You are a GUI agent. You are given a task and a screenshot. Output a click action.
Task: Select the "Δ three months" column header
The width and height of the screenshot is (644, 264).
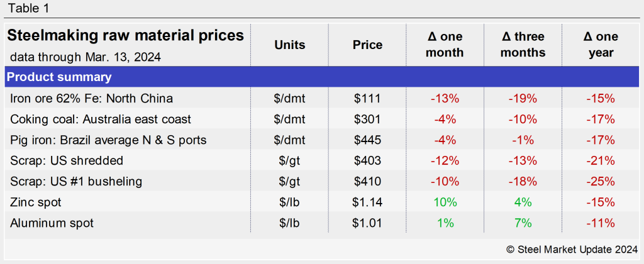coord(523,45)
